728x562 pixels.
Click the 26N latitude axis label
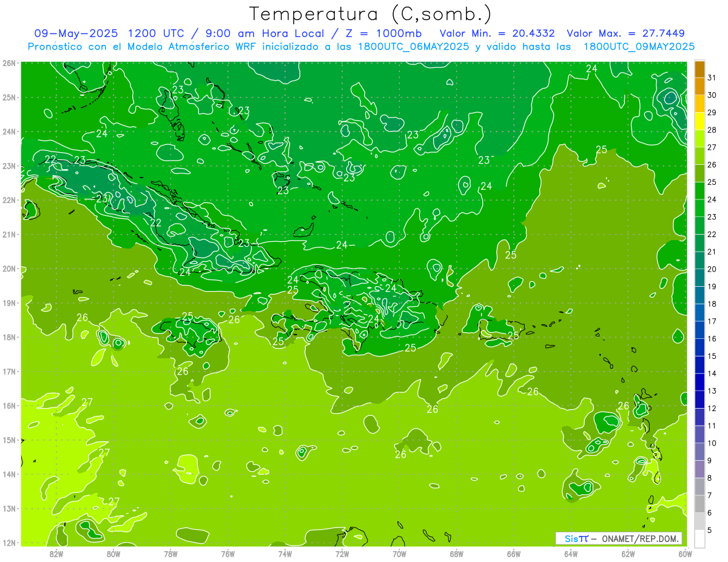click(x=8, y=63)
